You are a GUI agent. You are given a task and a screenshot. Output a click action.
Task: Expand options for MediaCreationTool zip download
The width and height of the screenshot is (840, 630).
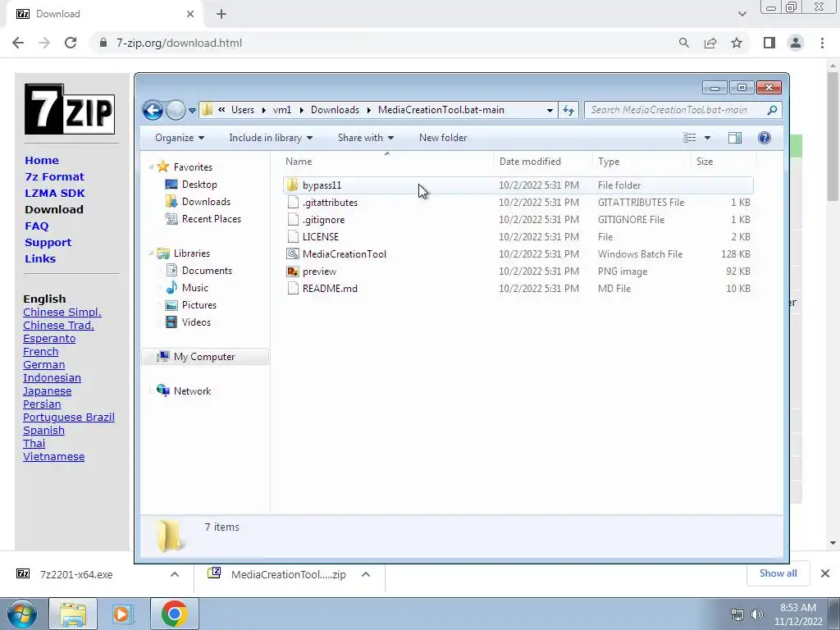pyautogui.click(x=366, y=574)
